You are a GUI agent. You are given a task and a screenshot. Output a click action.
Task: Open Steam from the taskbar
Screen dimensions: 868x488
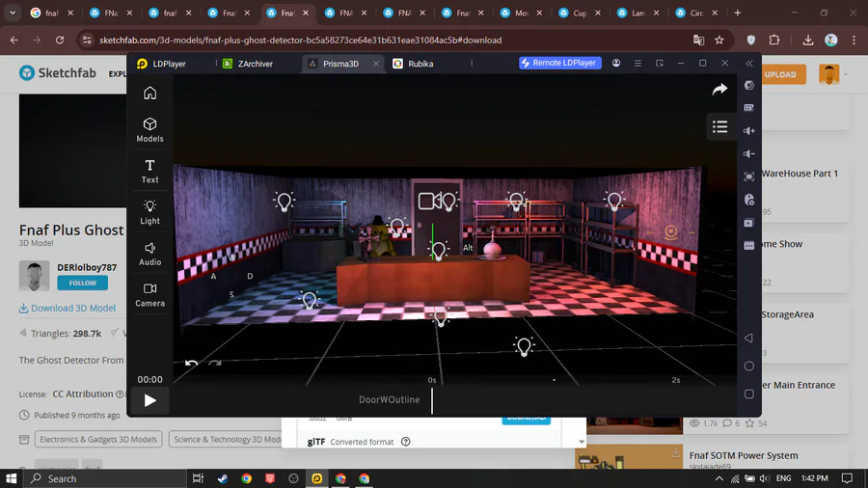pyautogui.click(x=223, y=478)
